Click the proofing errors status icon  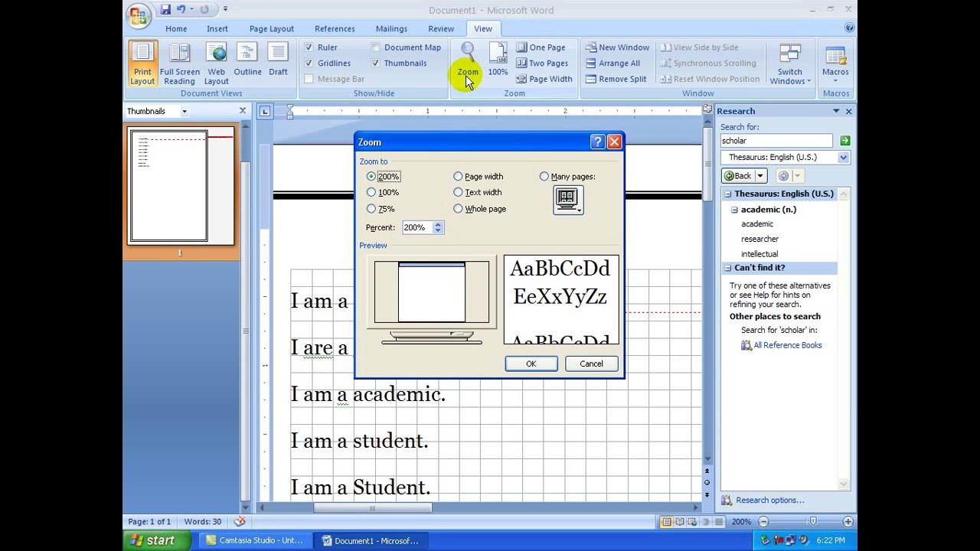[240, 521]
